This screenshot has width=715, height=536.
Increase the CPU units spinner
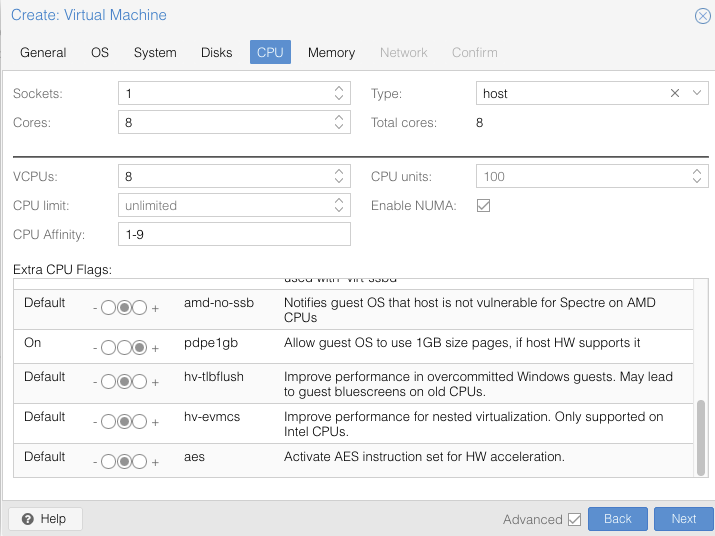click(697, 172)
